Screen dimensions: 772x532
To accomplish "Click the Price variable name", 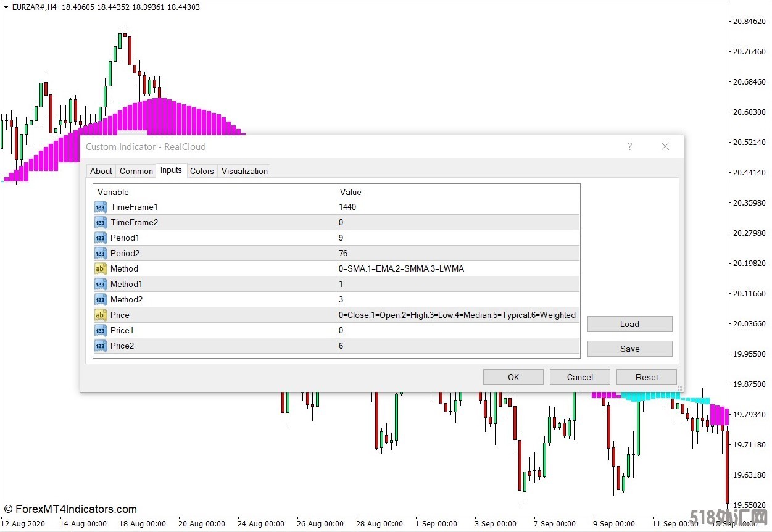I will [x=120, y=315].
